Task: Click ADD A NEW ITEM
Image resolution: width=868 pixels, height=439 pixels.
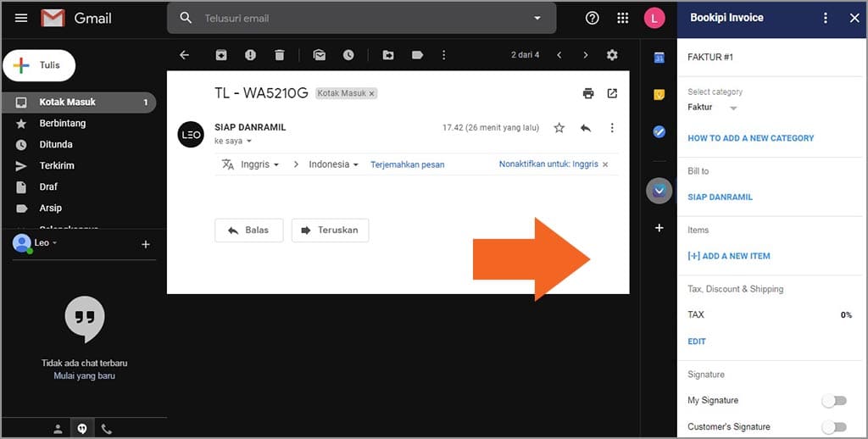Action: pos(728,256)
